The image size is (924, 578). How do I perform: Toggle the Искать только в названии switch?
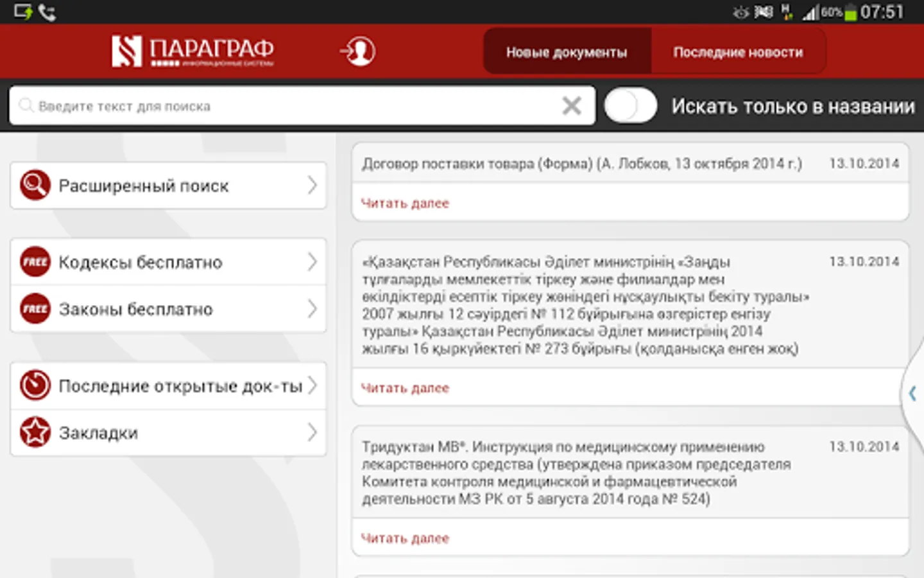[630, 106]
